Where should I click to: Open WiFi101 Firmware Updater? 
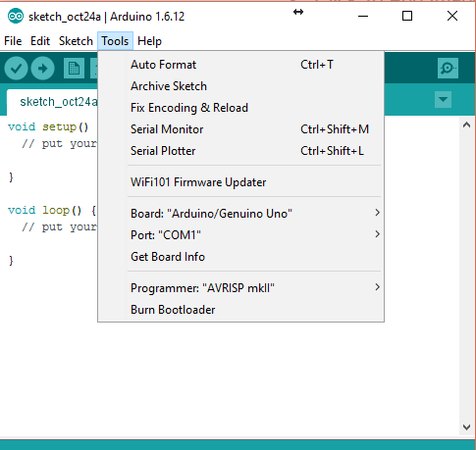(x=240, y=182)
